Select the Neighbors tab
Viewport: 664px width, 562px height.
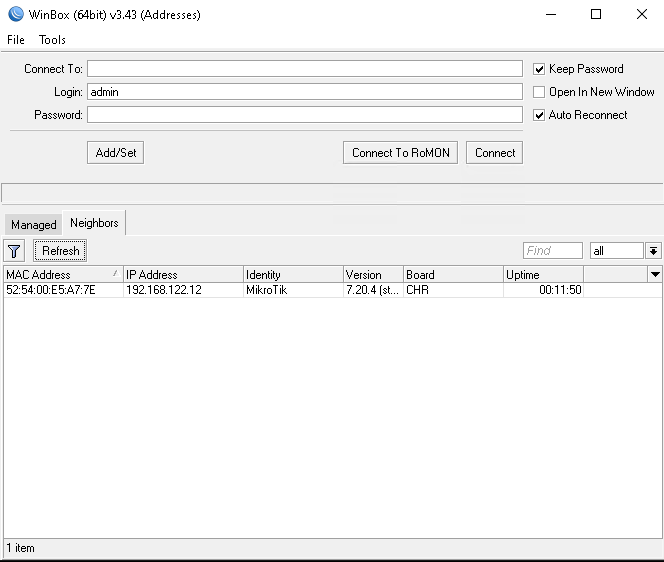[94, 223]
